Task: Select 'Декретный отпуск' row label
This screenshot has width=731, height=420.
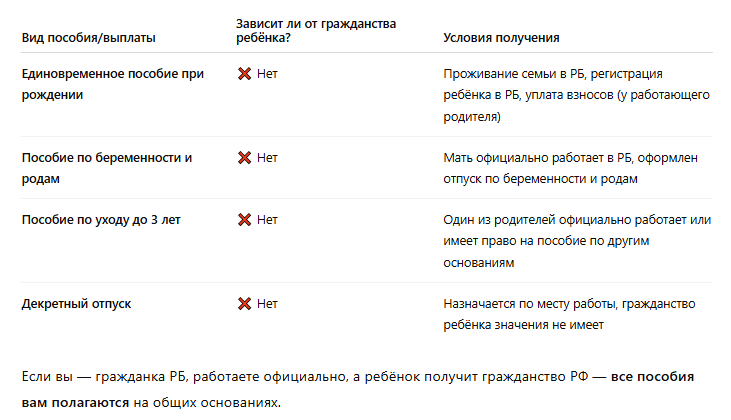Action: click(x=76, y=303)
